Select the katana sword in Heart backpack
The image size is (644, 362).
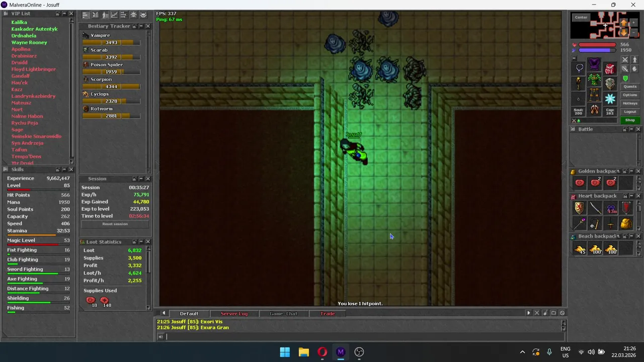596,208
